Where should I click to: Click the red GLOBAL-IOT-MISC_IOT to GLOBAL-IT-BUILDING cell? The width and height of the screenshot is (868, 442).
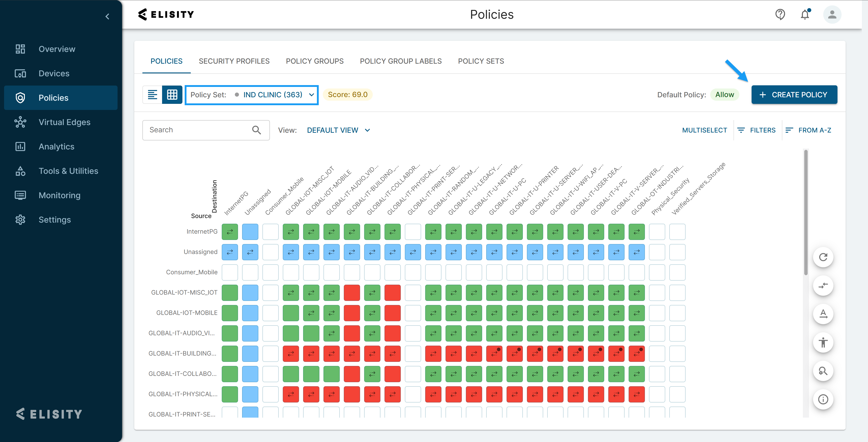[x=352, y=293]
